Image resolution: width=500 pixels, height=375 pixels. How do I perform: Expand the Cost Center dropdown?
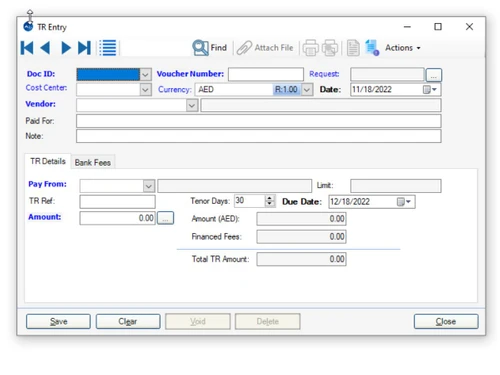coord(145,90)
